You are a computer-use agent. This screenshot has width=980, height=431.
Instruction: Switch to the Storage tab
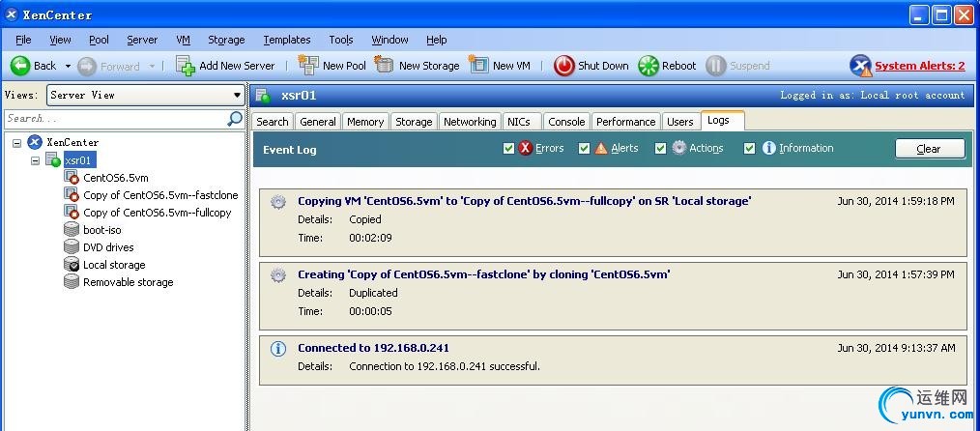(x=414, y=122)
